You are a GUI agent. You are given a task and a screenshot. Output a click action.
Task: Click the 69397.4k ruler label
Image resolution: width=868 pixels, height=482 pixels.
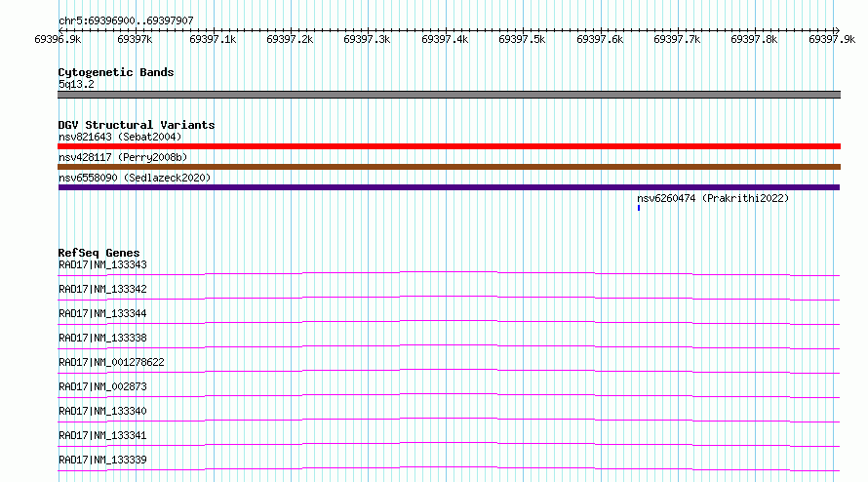[445, 39]
